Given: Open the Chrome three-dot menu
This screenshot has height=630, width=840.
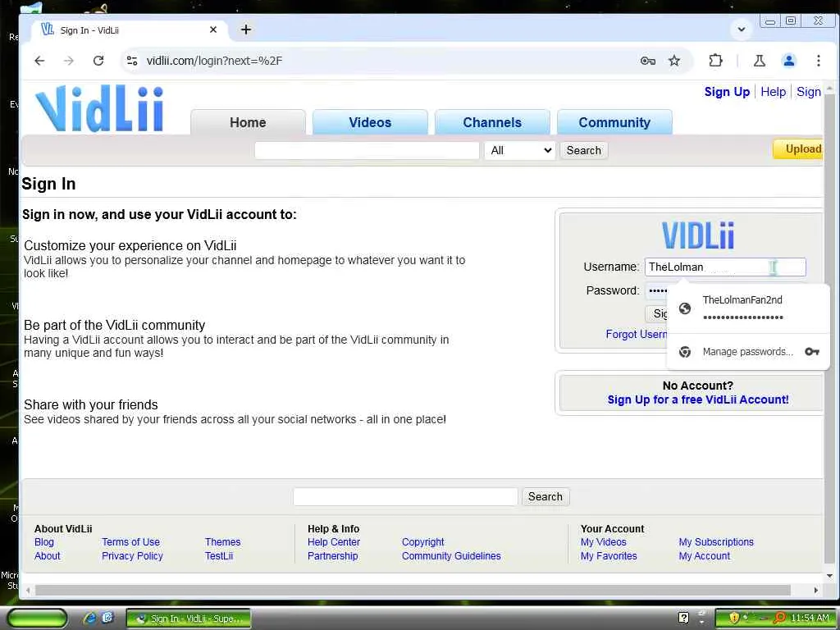Looking at the screenshot, I should [x=818, y=61].
